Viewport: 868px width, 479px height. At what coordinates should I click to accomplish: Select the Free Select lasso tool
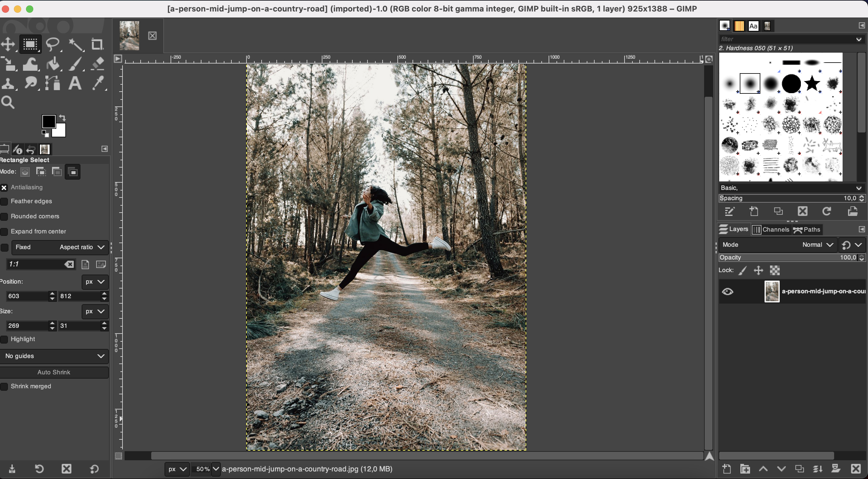(x=53, y=44)
